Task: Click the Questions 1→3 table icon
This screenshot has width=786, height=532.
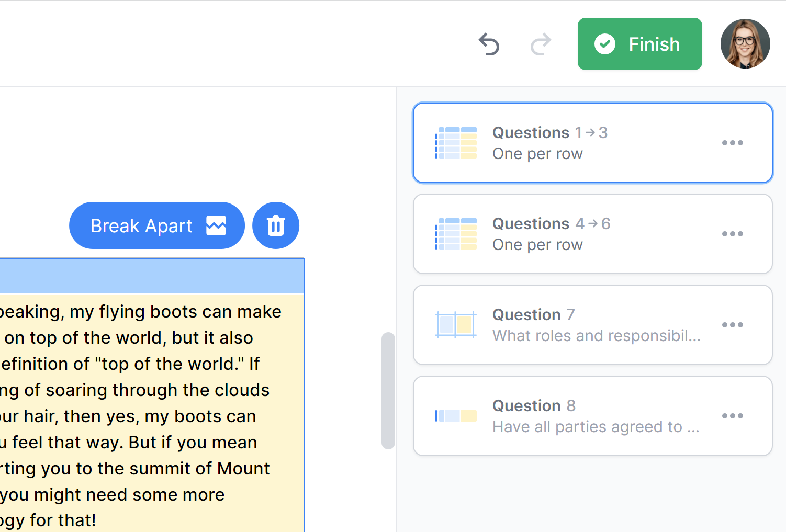Action: [456, 143]
